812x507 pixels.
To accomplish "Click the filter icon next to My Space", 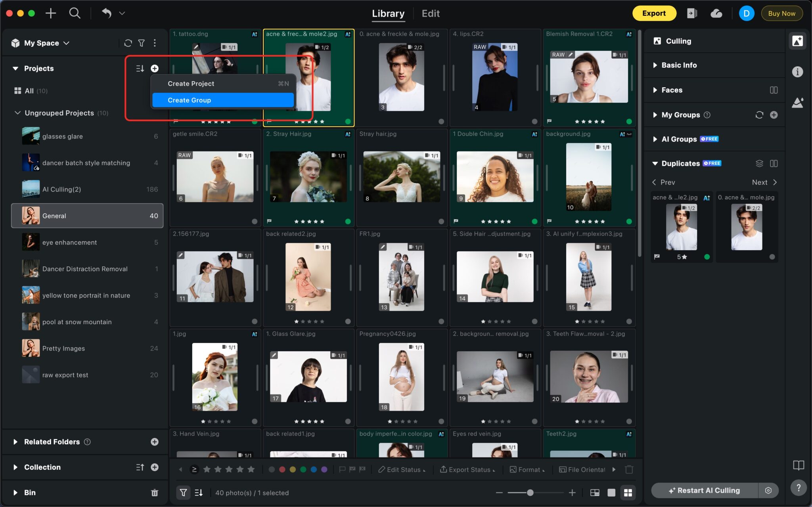I will click(x=141, y=43).
